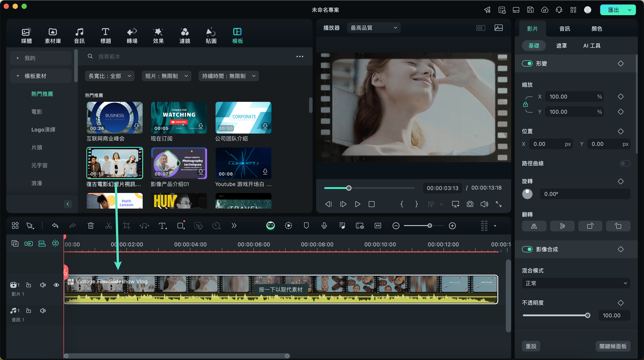Zoom out timeline with minus icon
The height and width of the screenshot is (360, 644).
(x=396, y=226)
